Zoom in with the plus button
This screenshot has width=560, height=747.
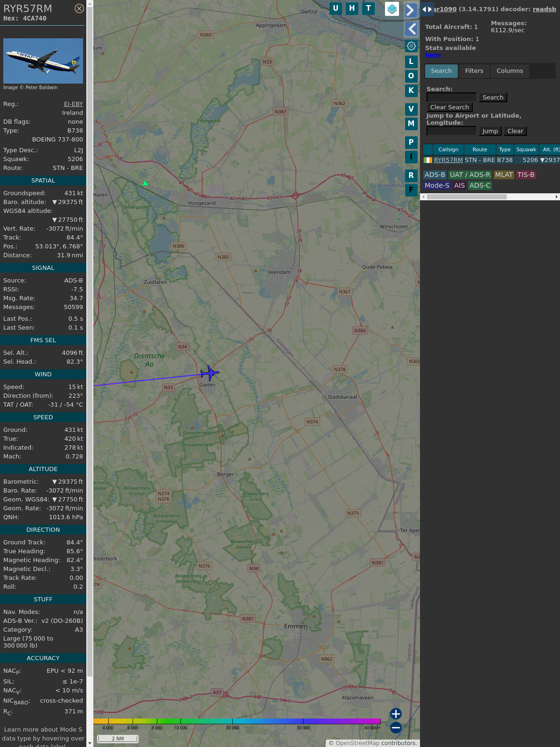[396, 714]
